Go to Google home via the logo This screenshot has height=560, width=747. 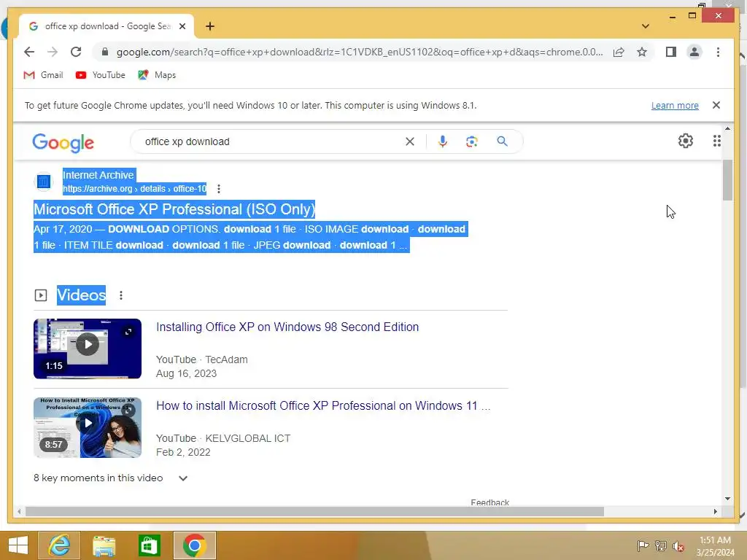(x=63, y=142)
